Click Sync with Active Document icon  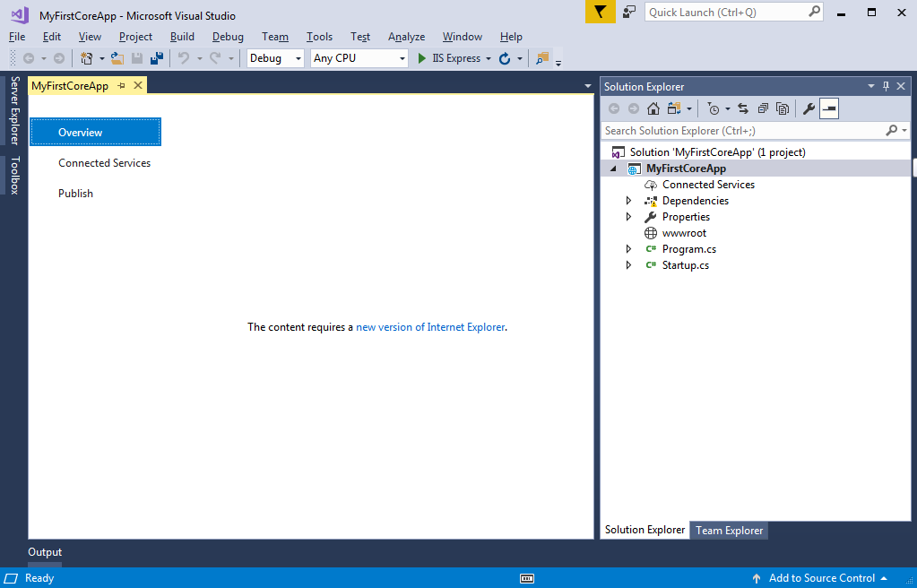pos(743,108)
